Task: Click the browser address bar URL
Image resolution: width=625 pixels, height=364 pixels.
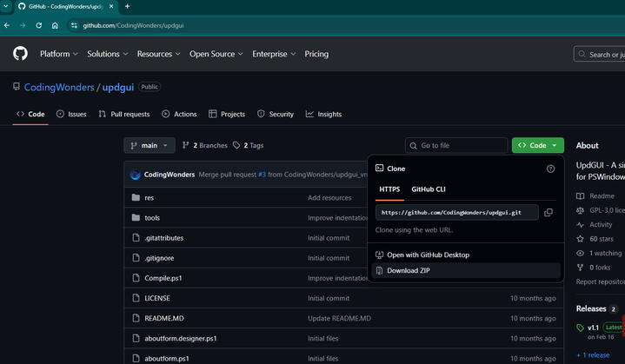Action: click(x=133, y=25)
